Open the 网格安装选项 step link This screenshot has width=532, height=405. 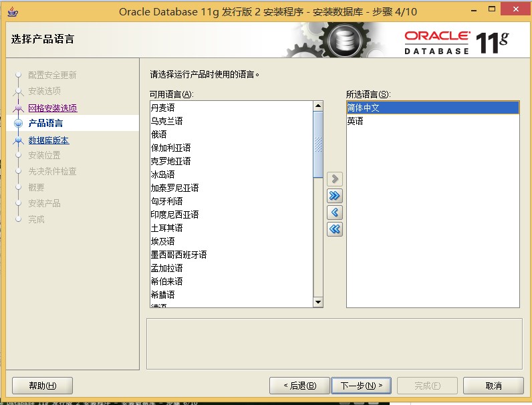pos(52,108)
